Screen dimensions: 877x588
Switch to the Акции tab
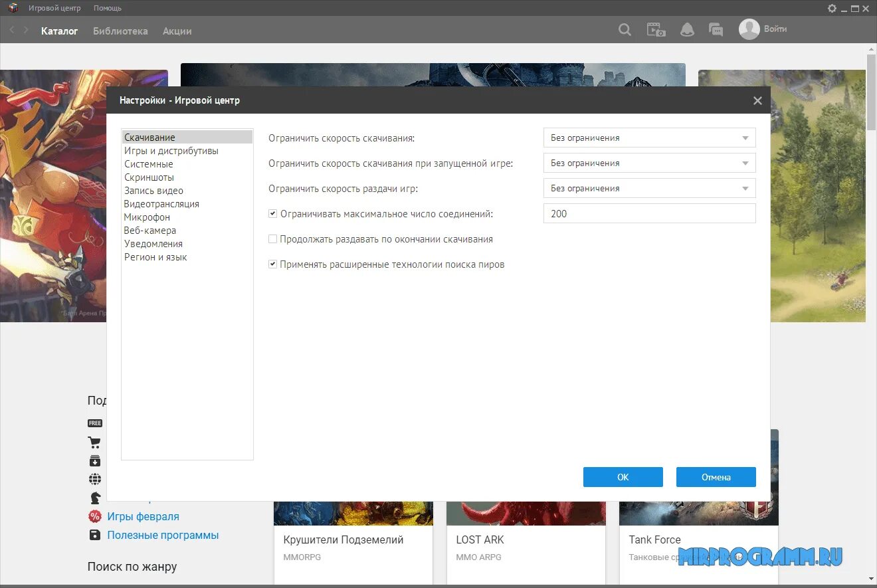click(x=177, y=31)
